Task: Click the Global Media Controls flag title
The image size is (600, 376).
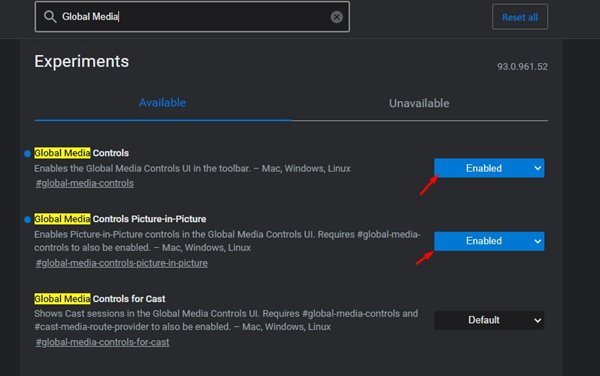Action: tap(82, 153)
